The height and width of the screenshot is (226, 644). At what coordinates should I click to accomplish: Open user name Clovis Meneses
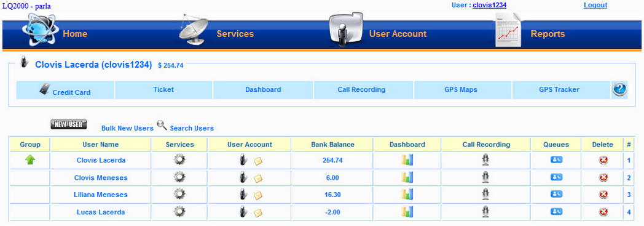point(101,178)
